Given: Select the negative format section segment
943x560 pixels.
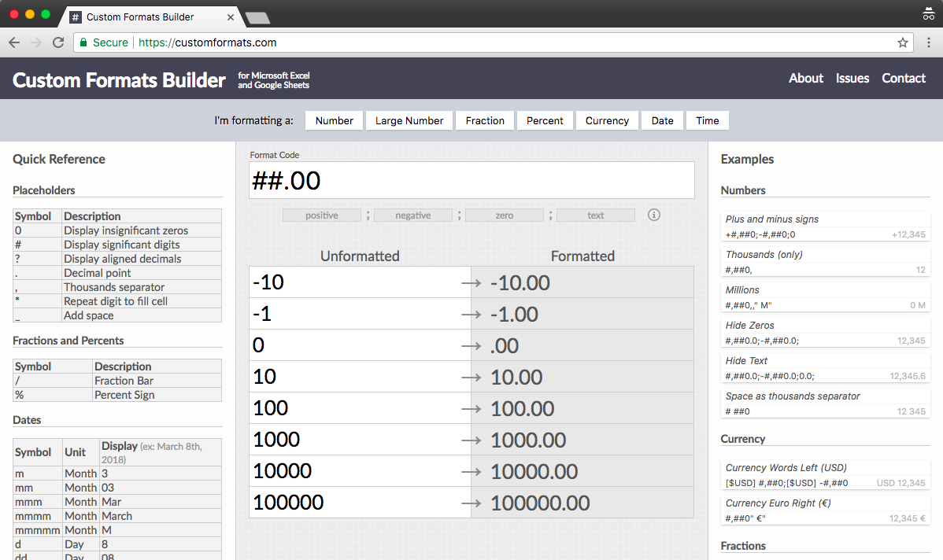Looking at the screenshot, I should [412, 215].
